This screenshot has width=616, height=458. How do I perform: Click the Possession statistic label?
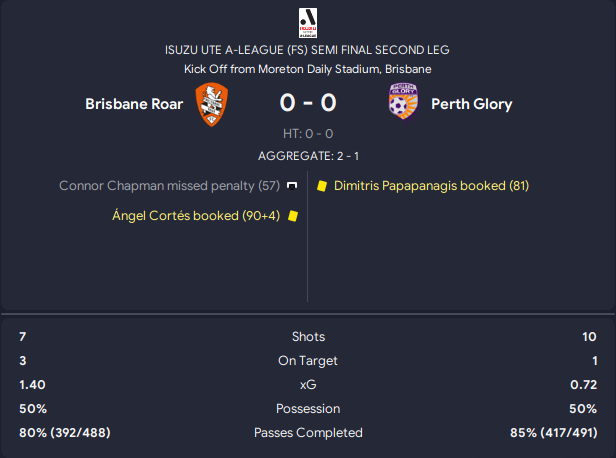pos(308,409)
